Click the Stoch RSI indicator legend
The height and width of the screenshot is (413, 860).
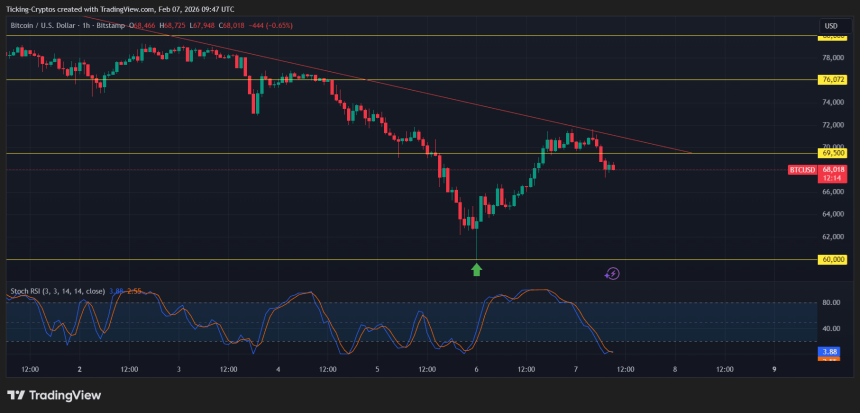tap(57, 291)
